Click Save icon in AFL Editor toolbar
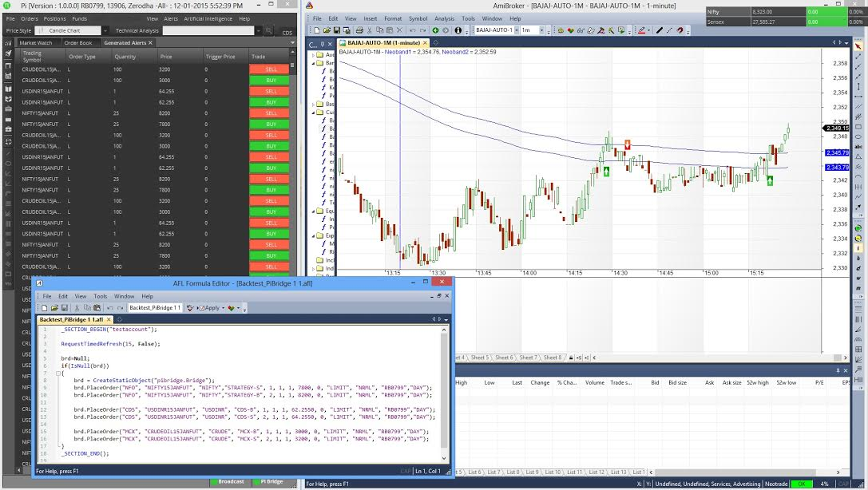 tap(64, 308)
